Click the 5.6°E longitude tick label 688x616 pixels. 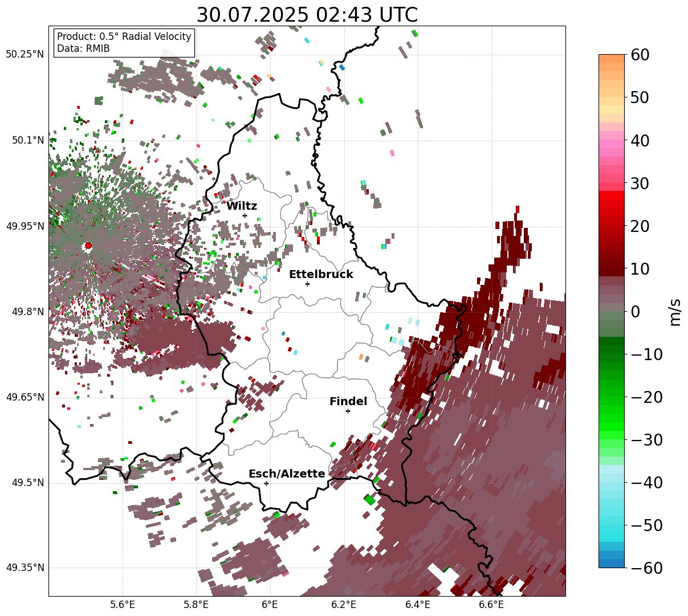[x=123, y=605]
